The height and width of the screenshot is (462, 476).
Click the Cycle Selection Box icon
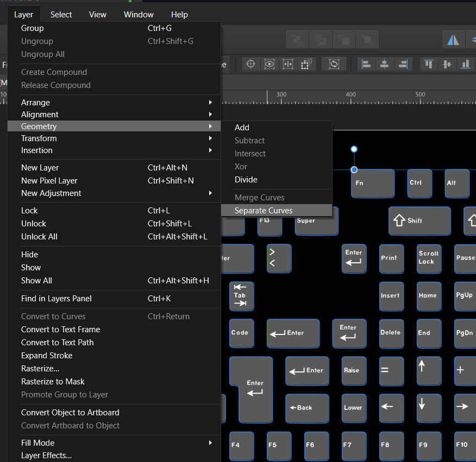[287, 64]
